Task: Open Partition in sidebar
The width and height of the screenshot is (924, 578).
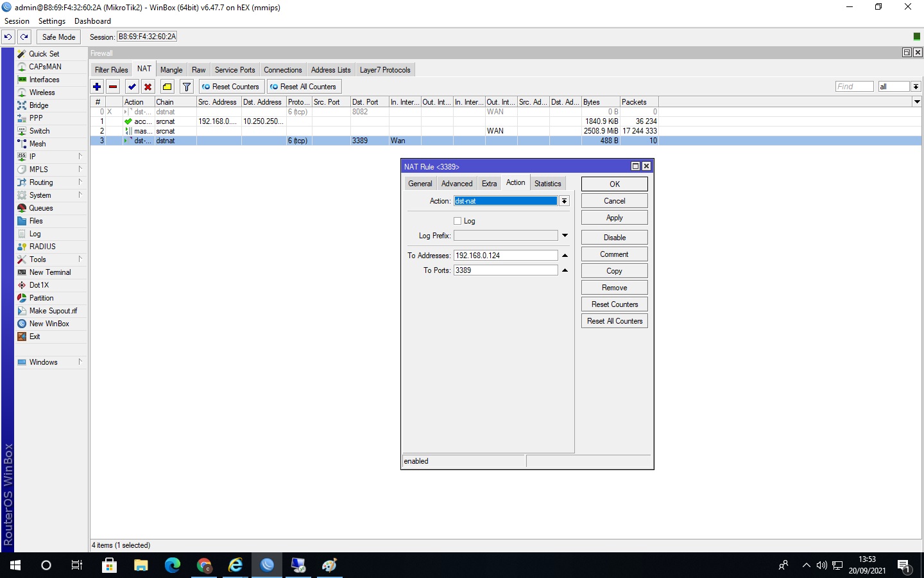Action: (41, 298)
